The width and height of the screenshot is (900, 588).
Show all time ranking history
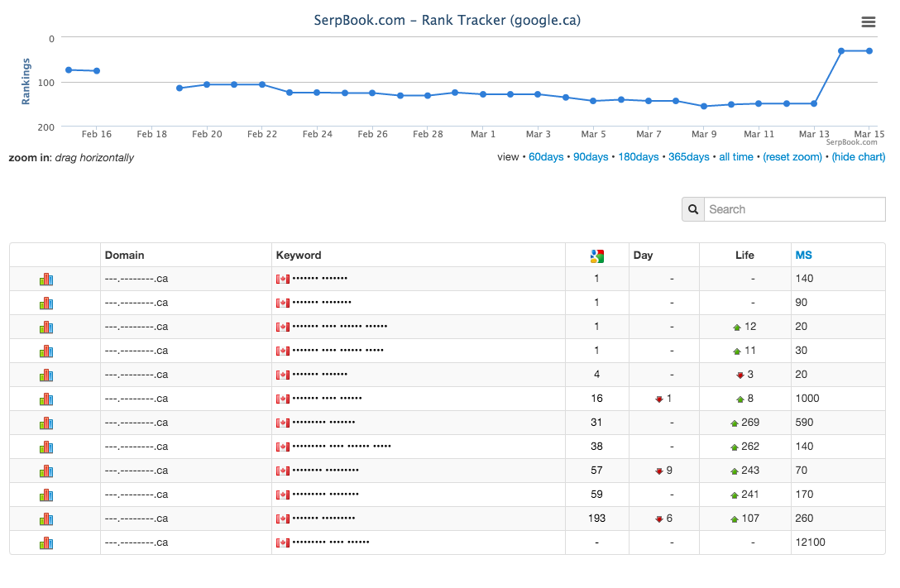[x=736, y=157]
